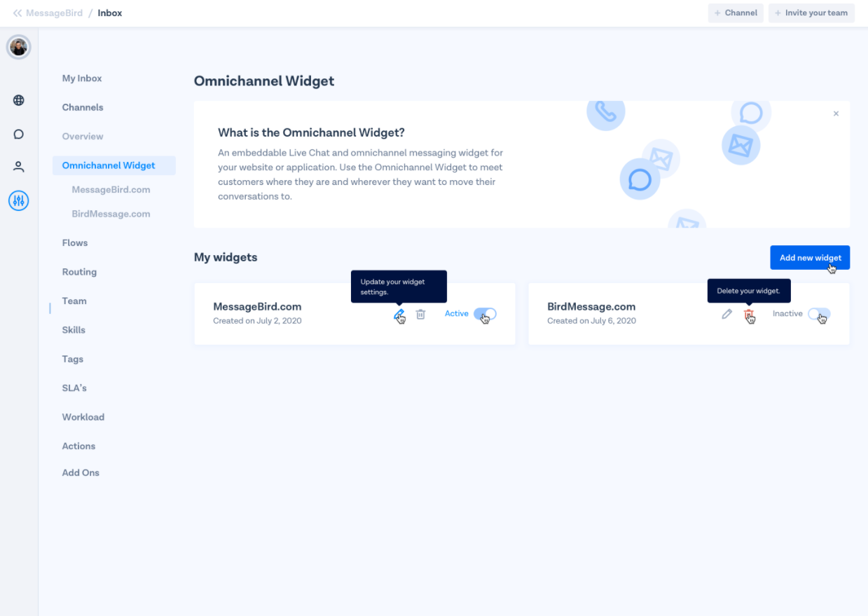Image resolution: width=868 pixels, height=616 pixels.
Task: Click pencil icon for BirdMessage.com widget
Action: point(726,314)
